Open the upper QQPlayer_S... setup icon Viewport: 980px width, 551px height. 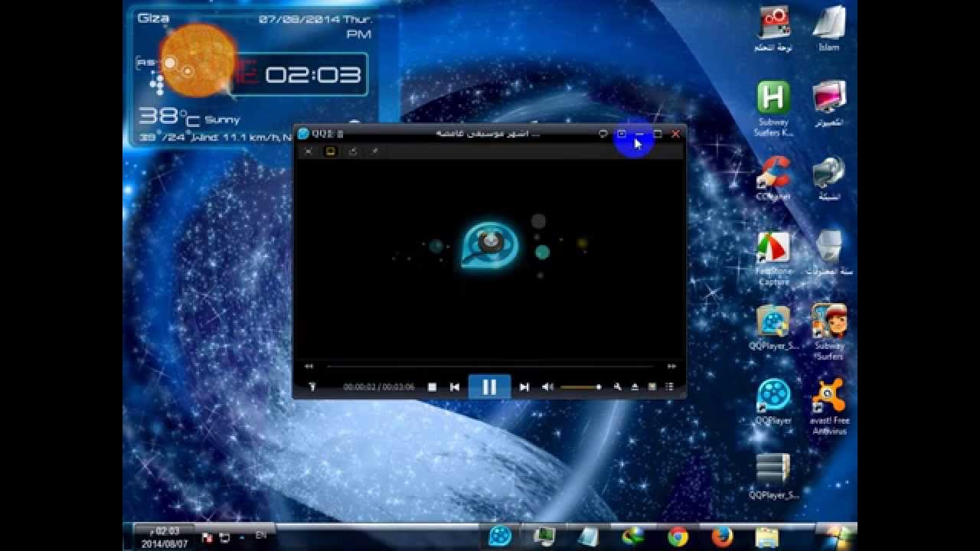coord(773,328)
